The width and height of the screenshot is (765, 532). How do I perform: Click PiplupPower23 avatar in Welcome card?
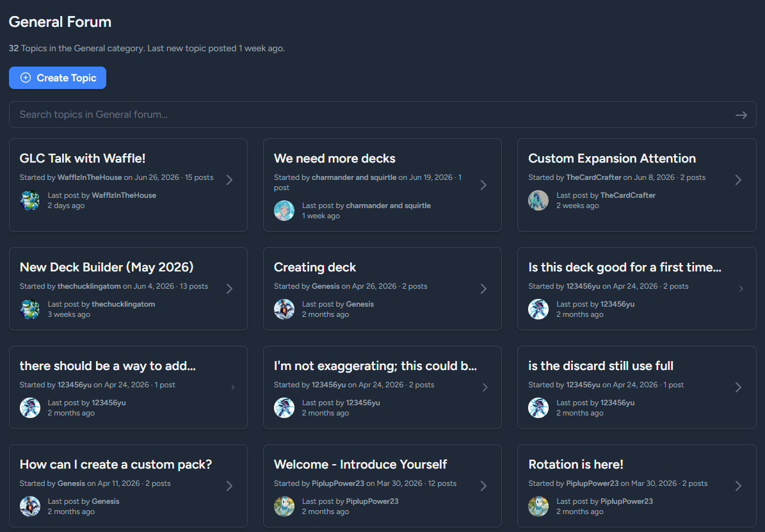(284, 506)
